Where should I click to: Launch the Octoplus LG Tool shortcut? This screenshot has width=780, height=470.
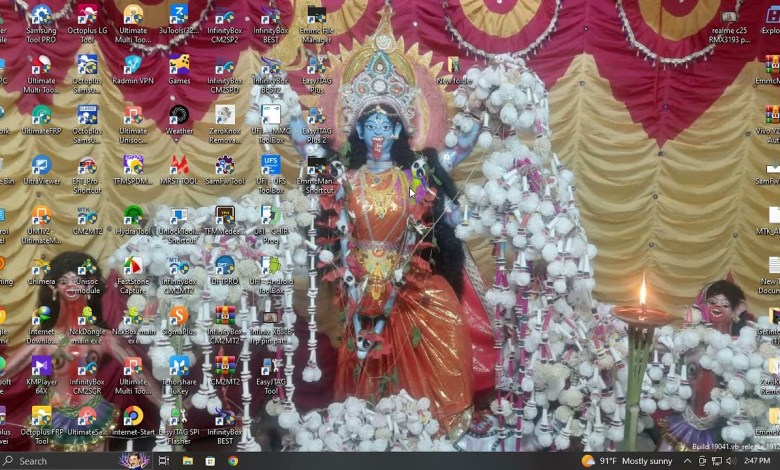point(87,17)
